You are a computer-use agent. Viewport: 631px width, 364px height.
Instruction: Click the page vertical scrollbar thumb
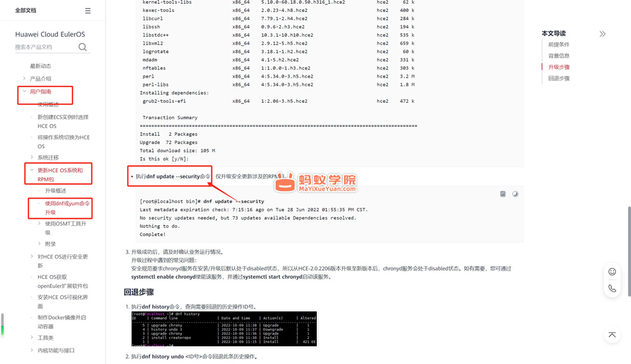click(629, 251)
